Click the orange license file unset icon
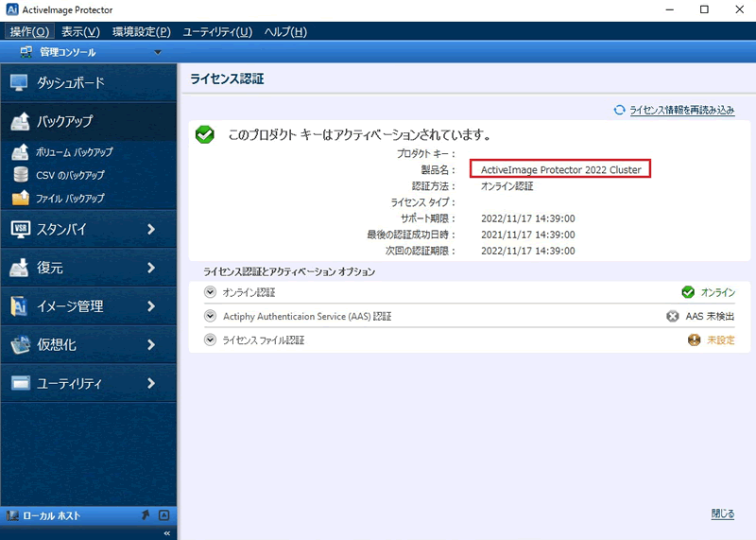Viewport: 756px width, 540px height. click(694, 340)
